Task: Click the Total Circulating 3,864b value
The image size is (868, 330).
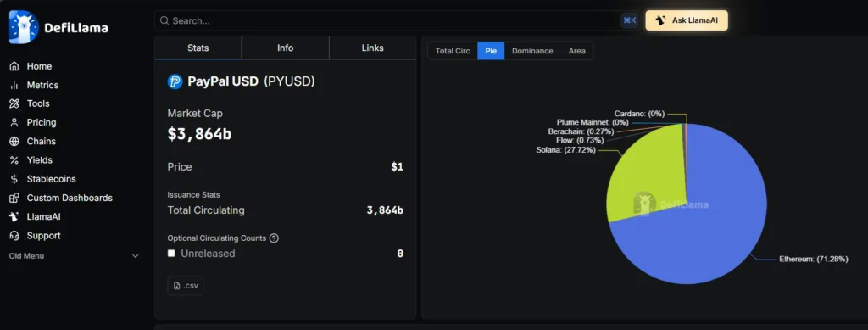Action: (386, 210)
